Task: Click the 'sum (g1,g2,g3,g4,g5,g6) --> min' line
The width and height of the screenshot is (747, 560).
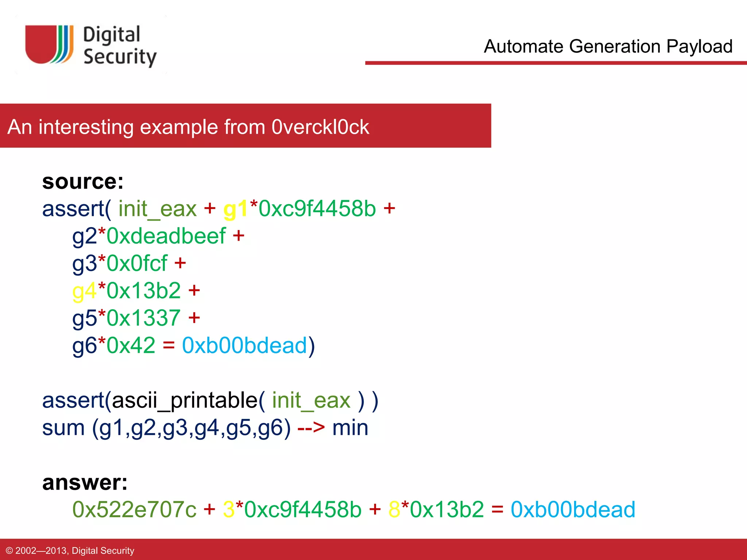Action: [x=205, y=428]
